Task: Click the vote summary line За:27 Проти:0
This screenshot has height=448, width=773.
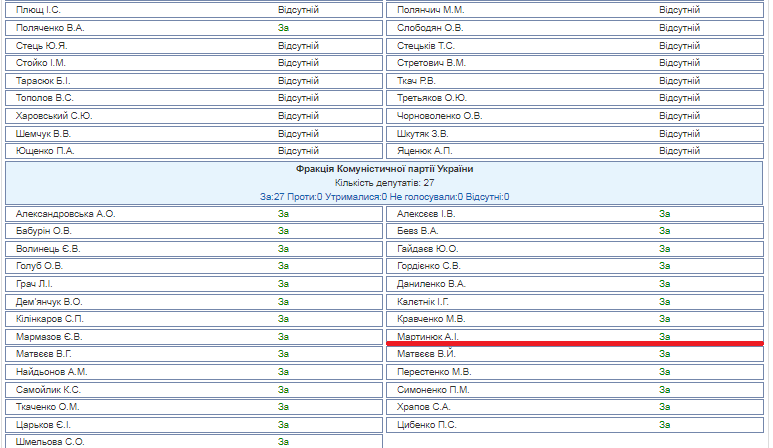Action: (x=385, y=197)
